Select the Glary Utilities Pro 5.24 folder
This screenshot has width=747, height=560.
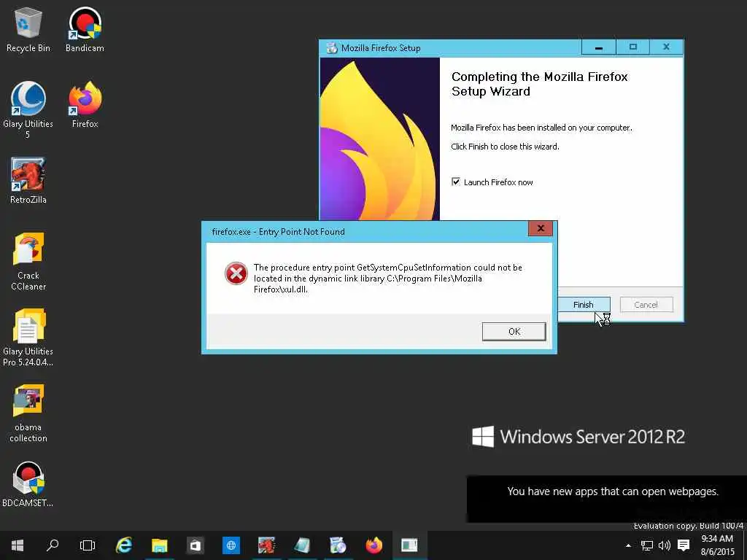click(x=28, y=338)
